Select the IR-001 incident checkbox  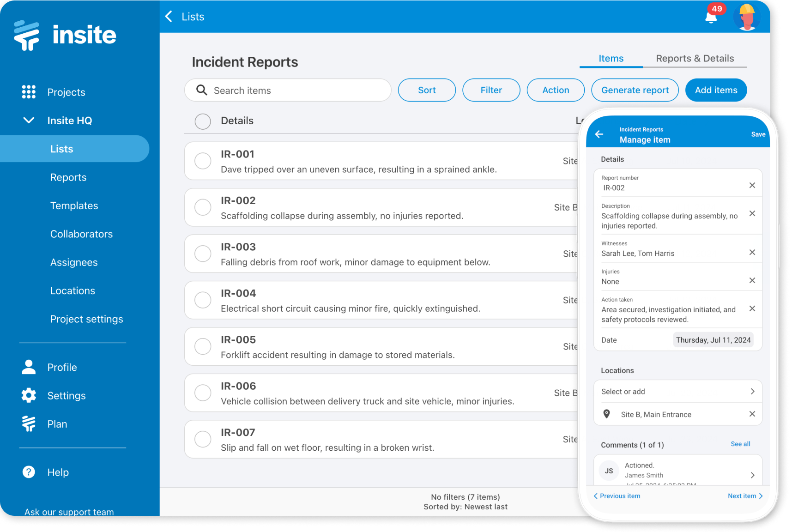pyautogui.click(x=203, y=161)
